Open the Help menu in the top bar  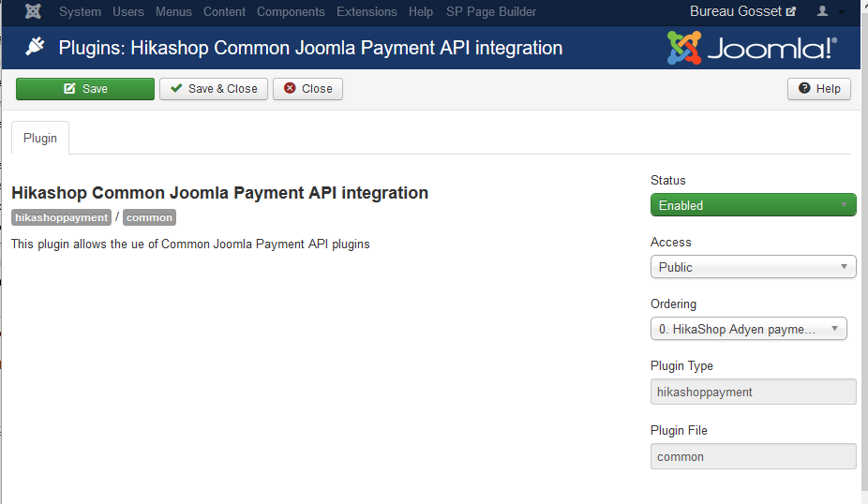pos(421,11)
